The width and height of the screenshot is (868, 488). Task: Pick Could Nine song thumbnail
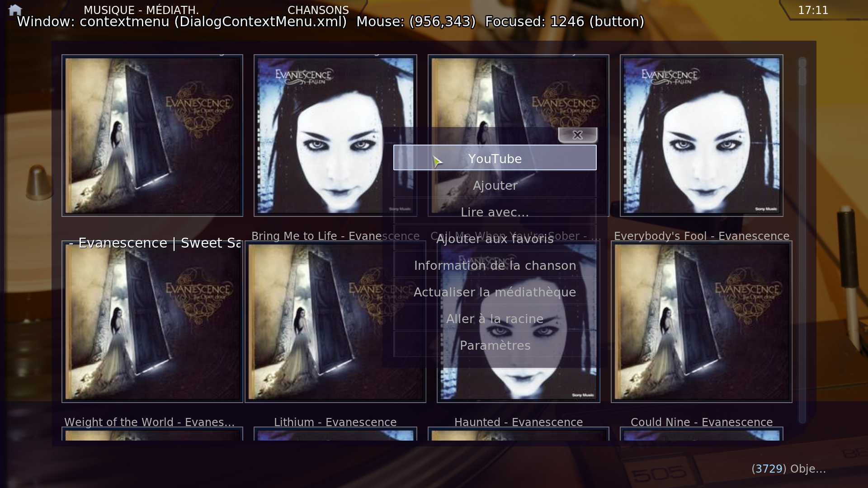click(x=701, y=322)
